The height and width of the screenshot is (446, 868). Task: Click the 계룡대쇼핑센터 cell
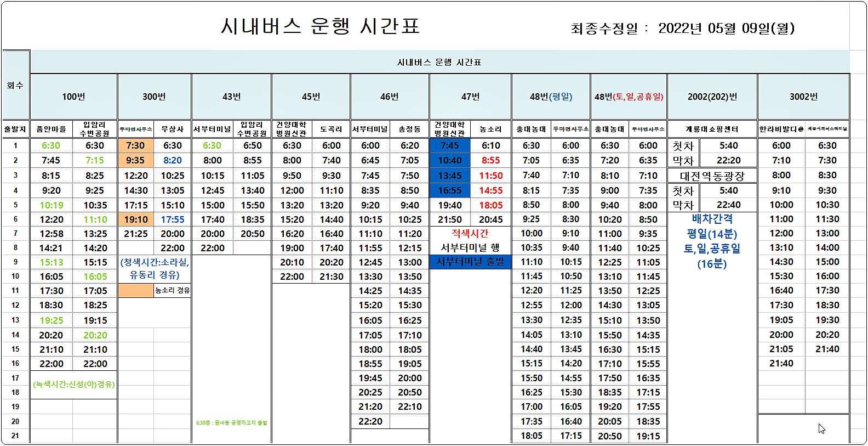pos(712,129)
